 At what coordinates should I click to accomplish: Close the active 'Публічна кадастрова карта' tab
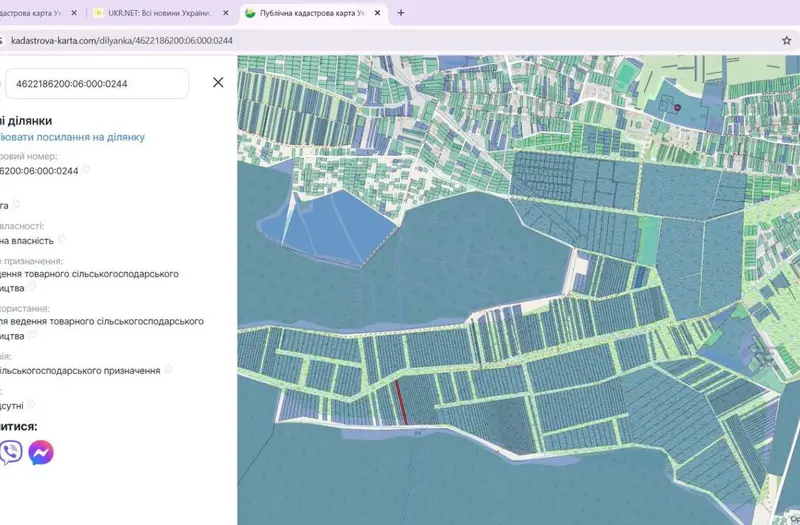pos(378,13)
